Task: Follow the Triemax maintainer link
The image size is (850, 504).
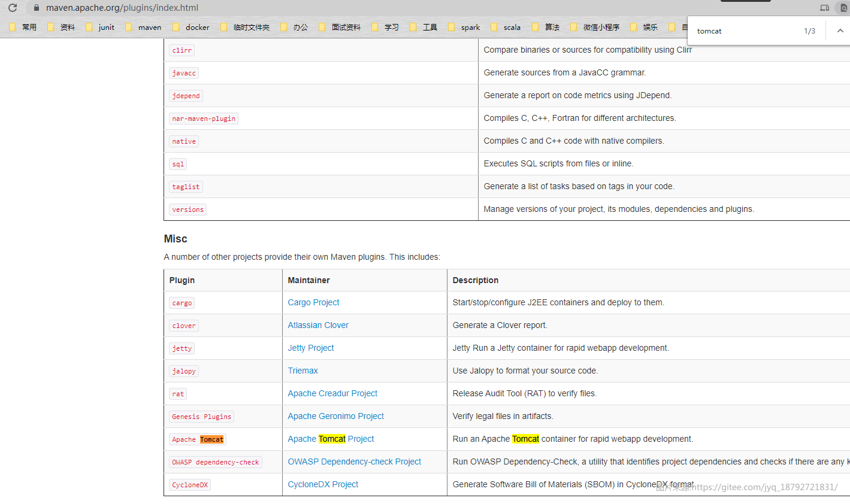Action: point(303,371)
